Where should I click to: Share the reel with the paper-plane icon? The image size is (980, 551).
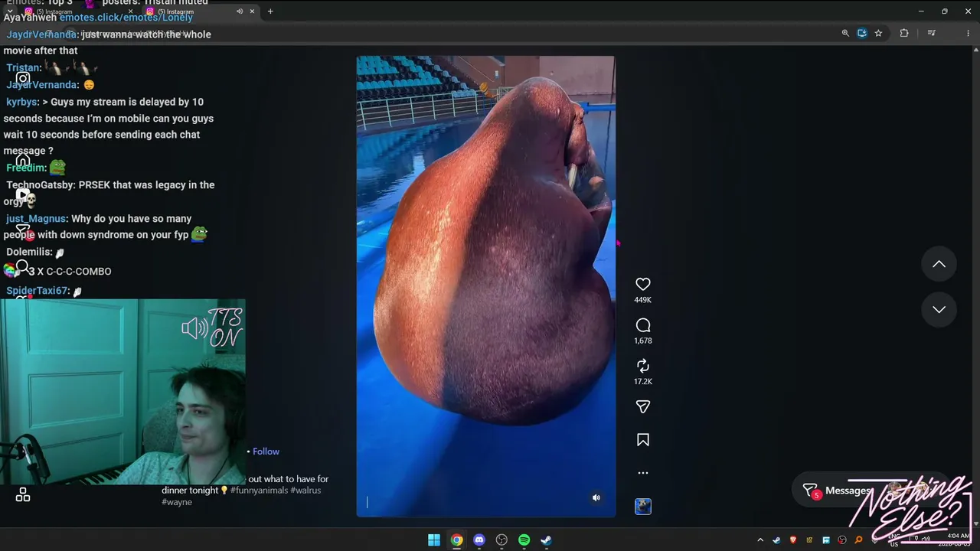[643, 407]
